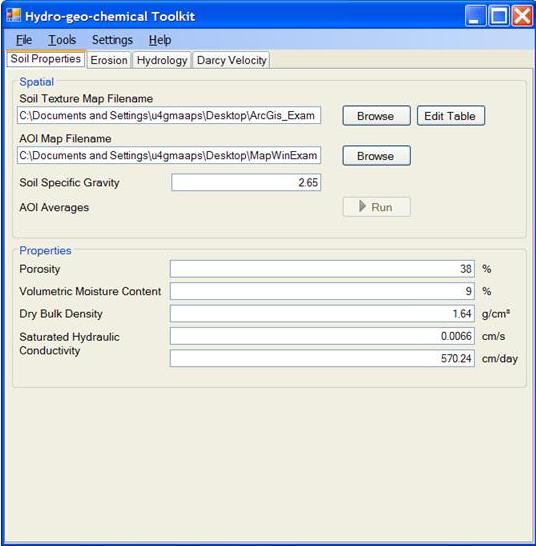The height and width of the screenshot is (546, 536).
Task: Click the Hydro-geo-chemical Toolkit app icon
Action: click(x=14, y=16)
